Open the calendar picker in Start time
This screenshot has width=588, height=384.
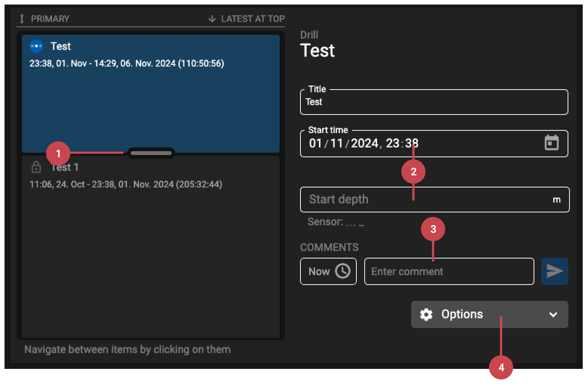[x=551, y=143]
